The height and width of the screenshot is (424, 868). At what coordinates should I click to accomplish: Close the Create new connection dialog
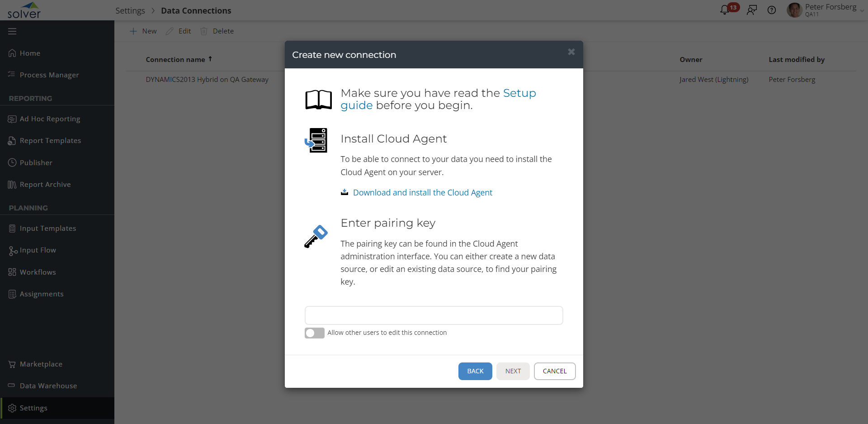[571, 52]
